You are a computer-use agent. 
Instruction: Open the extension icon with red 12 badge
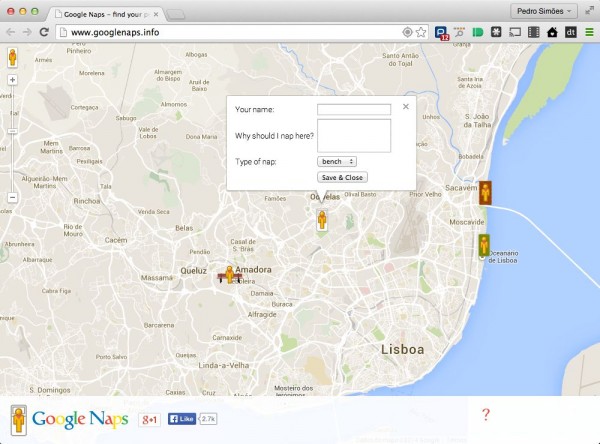coord(441,33)
